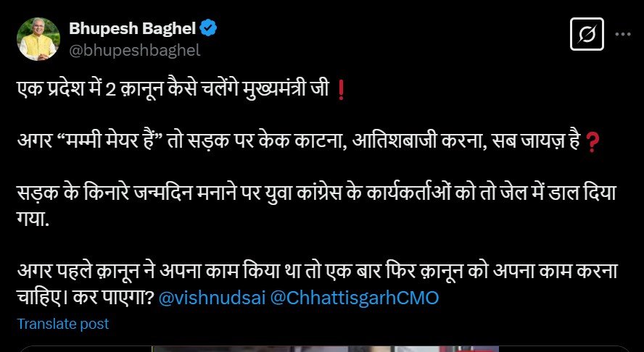
Task: Open the three-dot more options menu
Action: click(x=623, y=35)
